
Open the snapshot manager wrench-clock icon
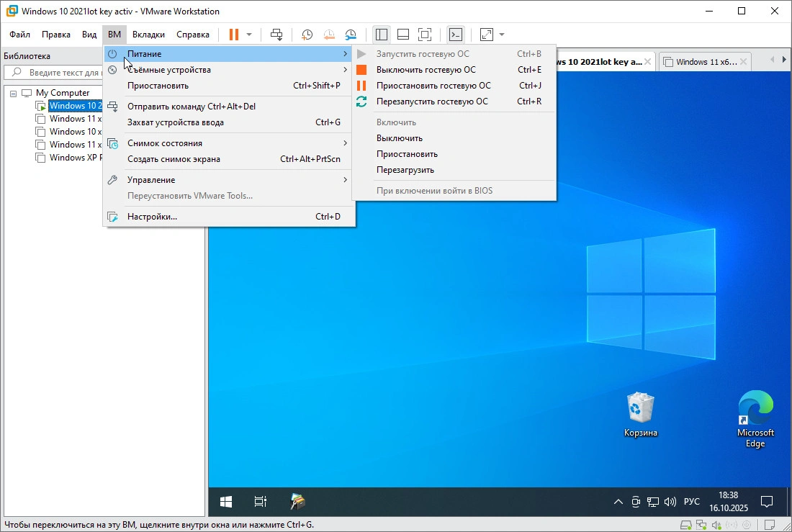click(x=351, y=35)
